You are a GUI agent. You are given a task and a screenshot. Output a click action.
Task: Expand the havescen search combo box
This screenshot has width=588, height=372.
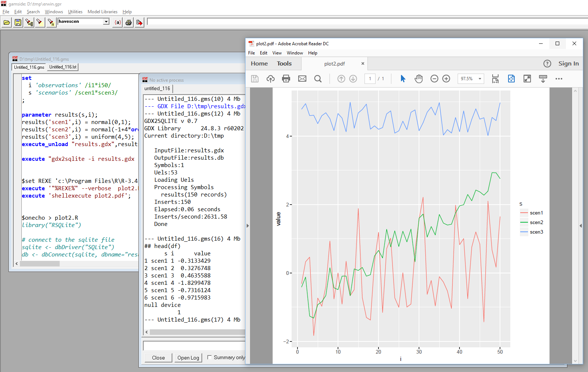(106, 22)
